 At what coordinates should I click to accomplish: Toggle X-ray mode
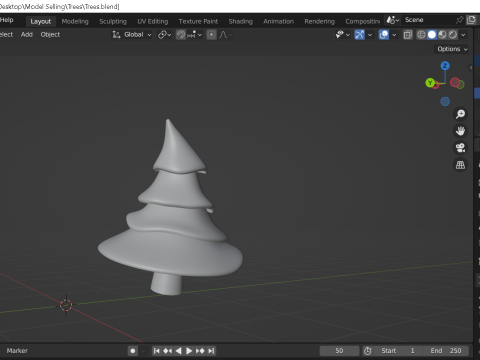(x=407, y=35)
